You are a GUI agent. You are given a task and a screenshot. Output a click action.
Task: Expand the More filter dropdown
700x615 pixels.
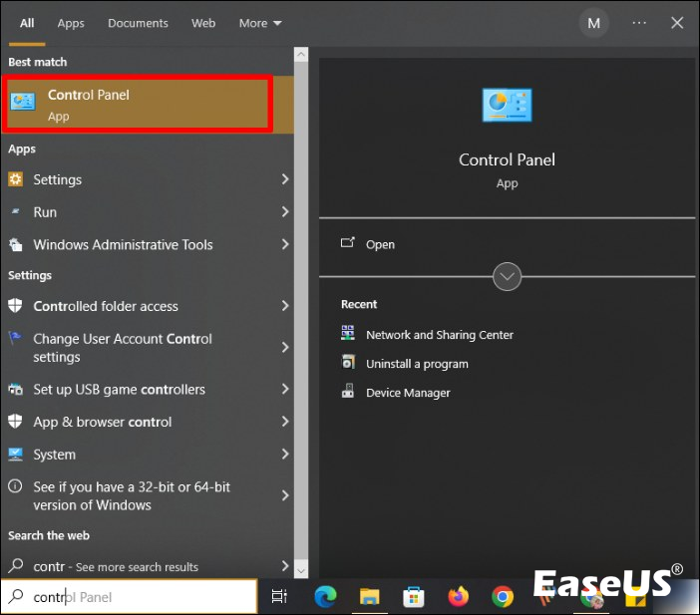(260, 23)
